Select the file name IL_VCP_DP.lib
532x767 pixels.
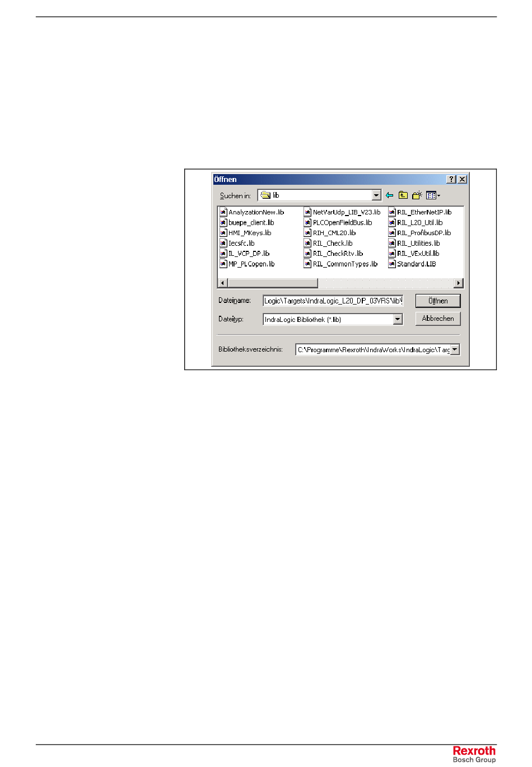click(249, 254)
